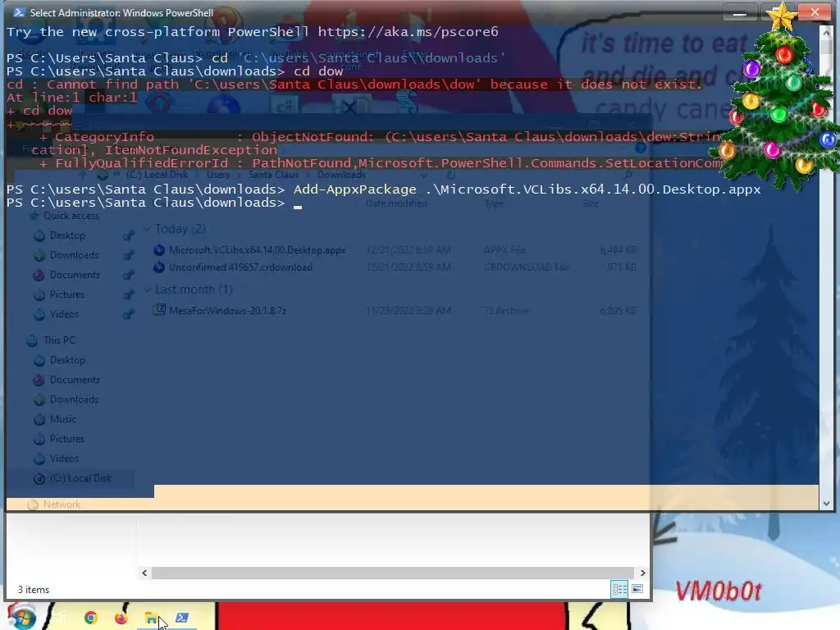
Task: Click the This PC computer icon
Action: (33, 340)
